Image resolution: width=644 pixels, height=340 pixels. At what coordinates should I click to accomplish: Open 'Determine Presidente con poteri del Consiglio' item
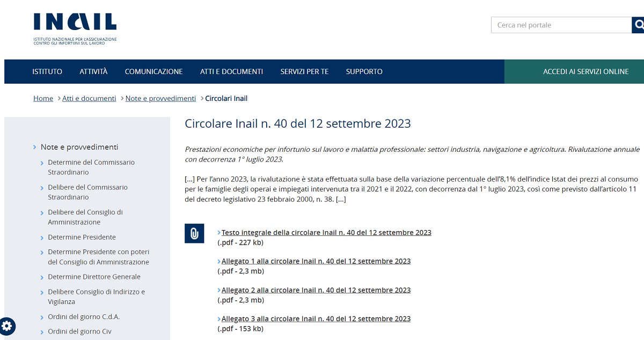click(99, 257)
